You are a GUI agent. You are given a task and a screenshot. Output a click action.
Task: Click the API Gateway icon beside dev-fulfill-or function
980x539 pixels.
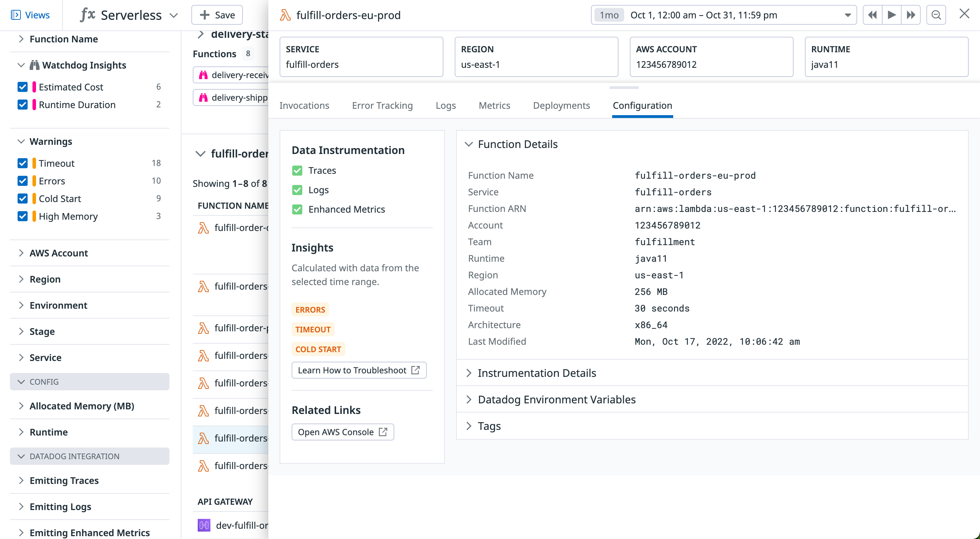[x=204, y=525]
